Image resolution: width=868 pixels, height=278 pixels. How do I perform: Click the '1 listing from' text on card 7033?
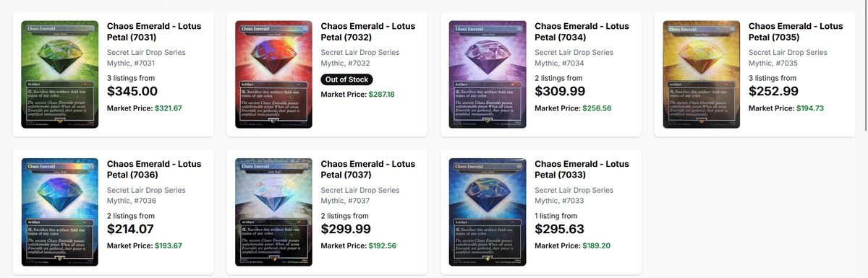[x=556, y=216]
